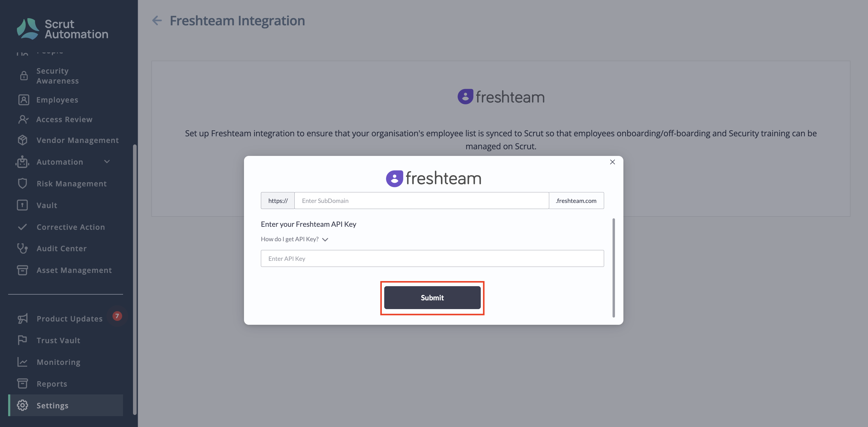This screenshot has height=427, width=868.
Task: Go to Asset Management
Action: 74,270
